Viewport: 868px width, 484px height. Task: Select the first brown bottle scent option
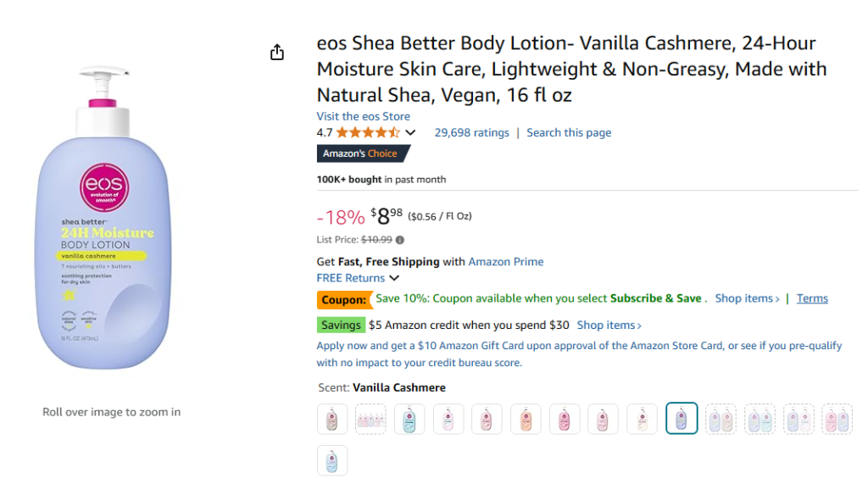click(x=332, y=419)
